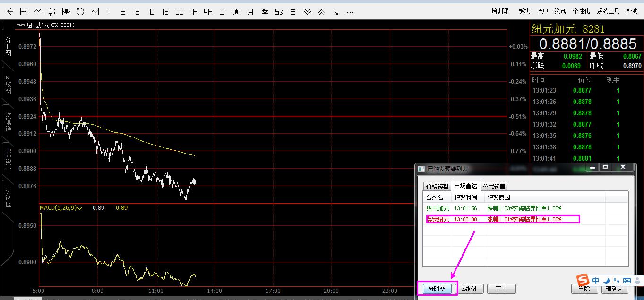Click the back arrow icon
The width and height of the screenshot is (644, 300).
(x=10, y=11)
